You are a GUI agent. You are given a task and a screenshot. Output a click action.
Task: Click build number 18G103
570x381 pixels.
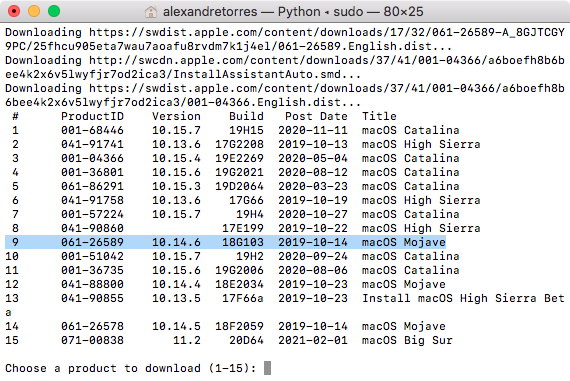(x=243, y=242)
